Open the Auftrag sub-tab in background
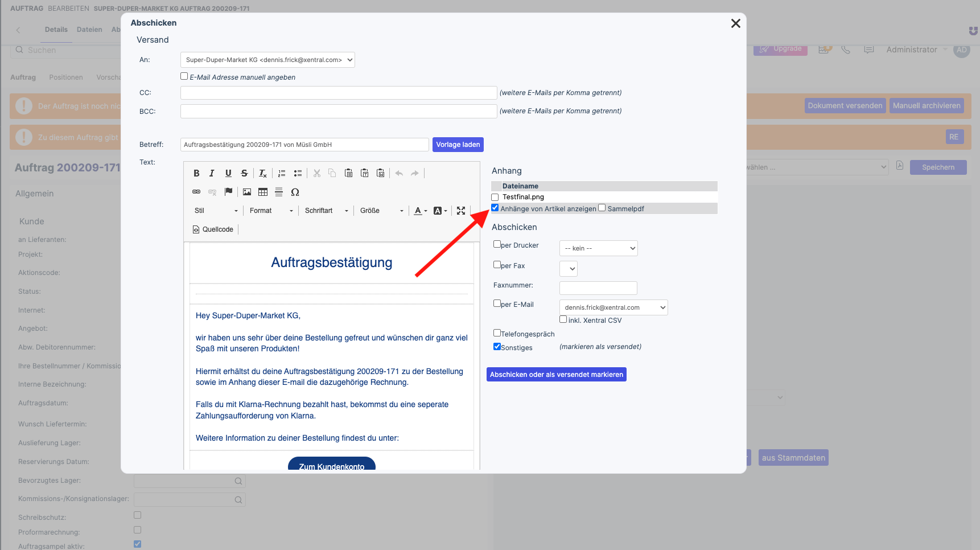980x550 pixels. [23, 77]
